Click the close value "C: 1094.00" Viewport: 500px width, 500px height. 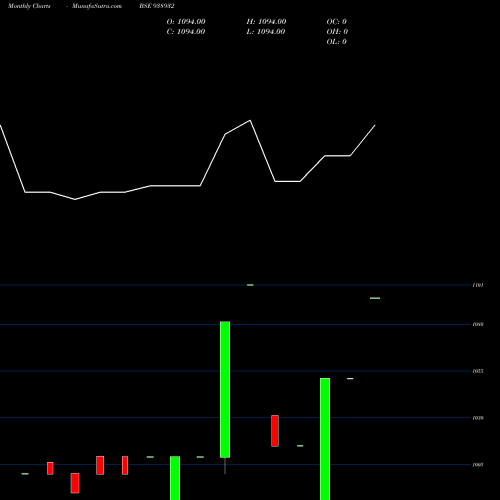click(x=186, y=32)
